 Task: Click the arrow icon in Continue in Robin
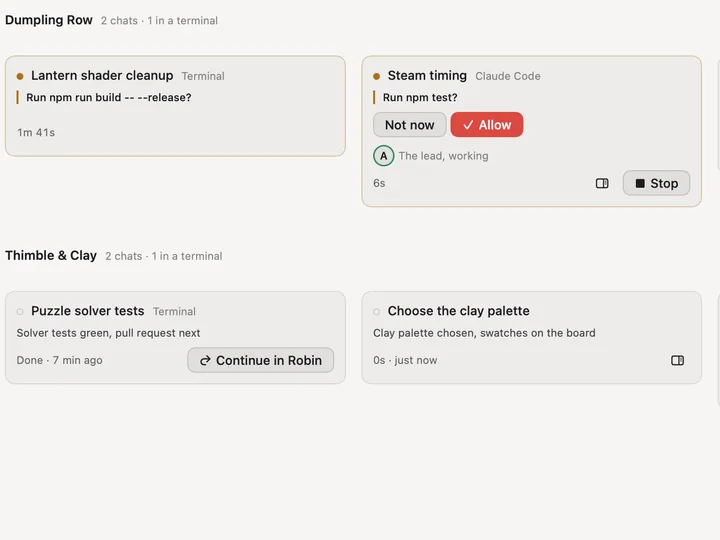(205, 360)
